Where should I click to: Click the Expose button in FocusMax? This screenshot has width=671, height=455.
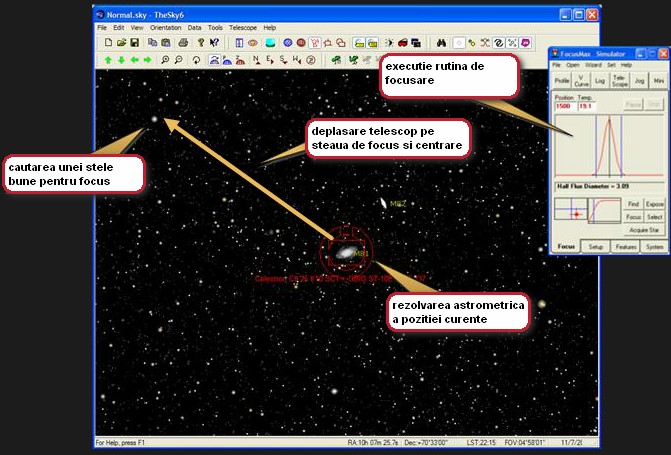click(654, 203)
